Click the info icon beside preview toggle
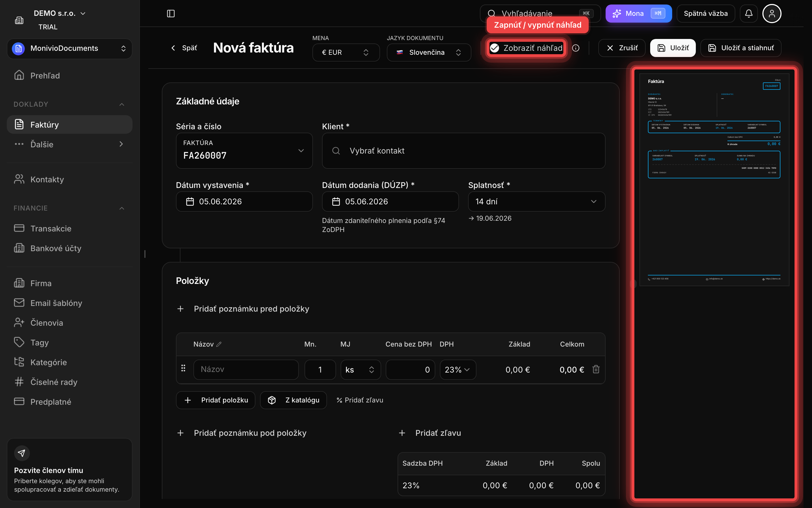Screen dimensions: 812x508 pyautogui.click(x=576, y=48)
